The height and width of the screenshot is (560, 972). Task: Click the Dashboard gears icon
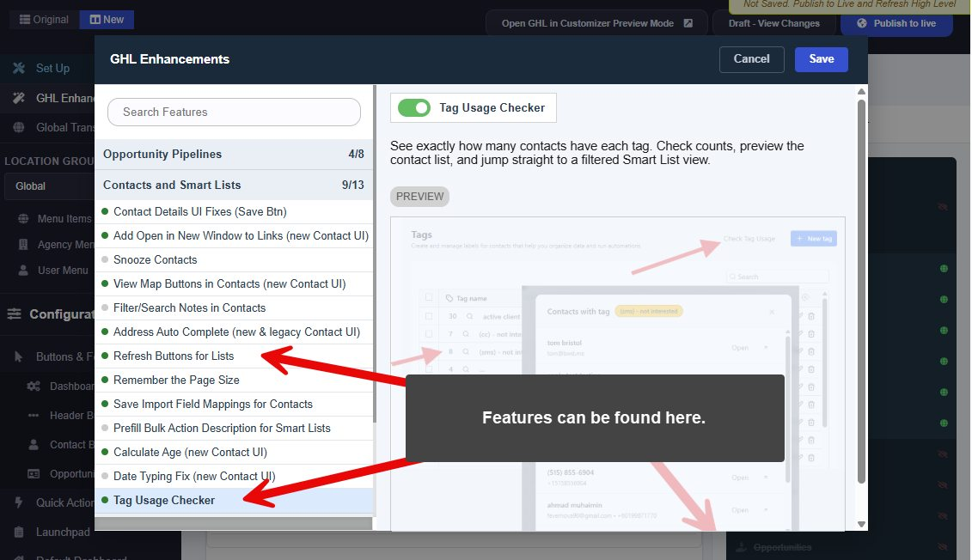(34, 386)
